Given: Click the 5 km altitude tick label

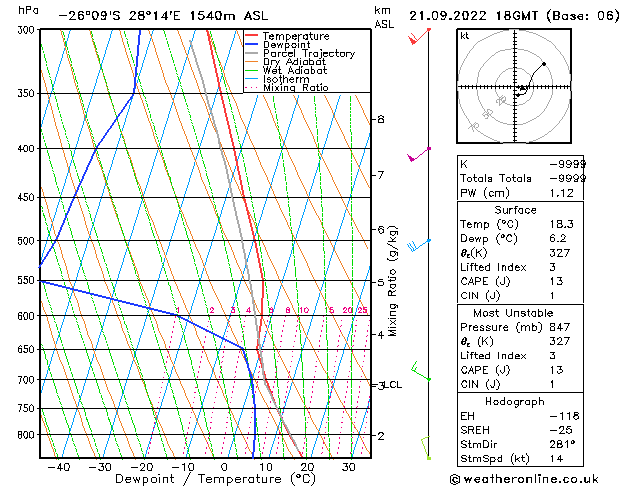Looking at the screenshot, I should pyautogui.click(x=381, y=282).
